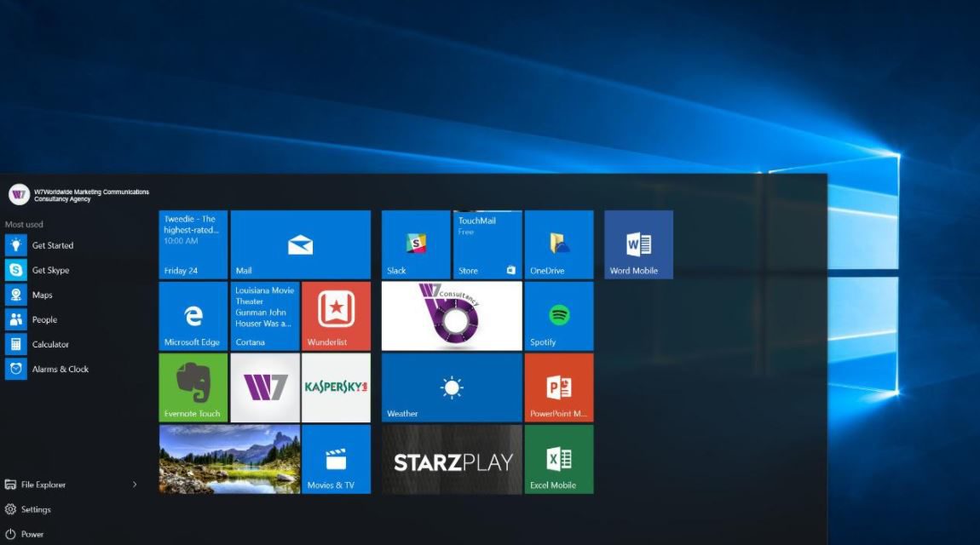Image resolution: width=980 pixels, height=545 pixels.
Task: Launch PowerPoint Mobile tile
Action: click(559, 387)
